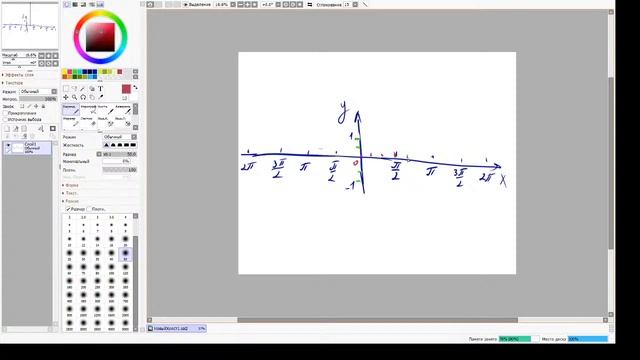Select the shape tool
The height and width of the screenshot is (360, 640).
[x=92, y=89]
